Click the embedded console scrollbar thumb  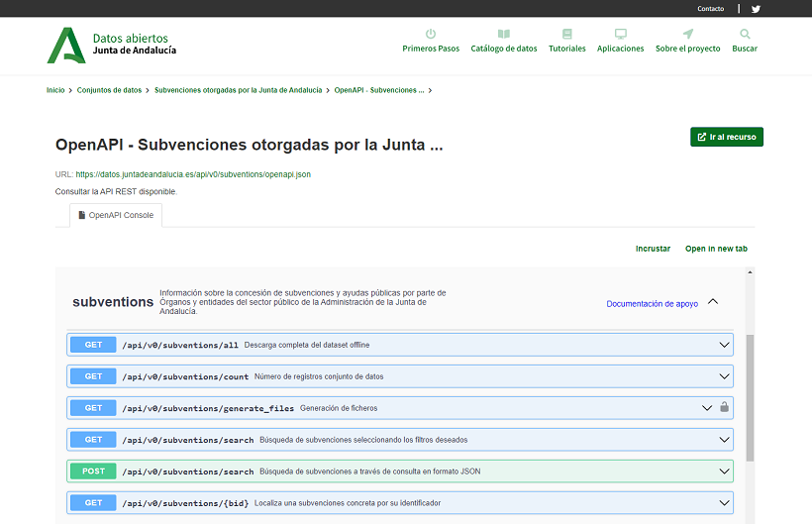point(750,397)
